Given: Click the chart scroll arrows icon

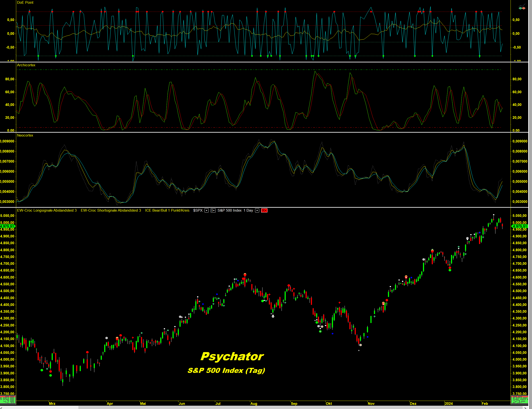Looking at the screenshot, I should [522, 8].
